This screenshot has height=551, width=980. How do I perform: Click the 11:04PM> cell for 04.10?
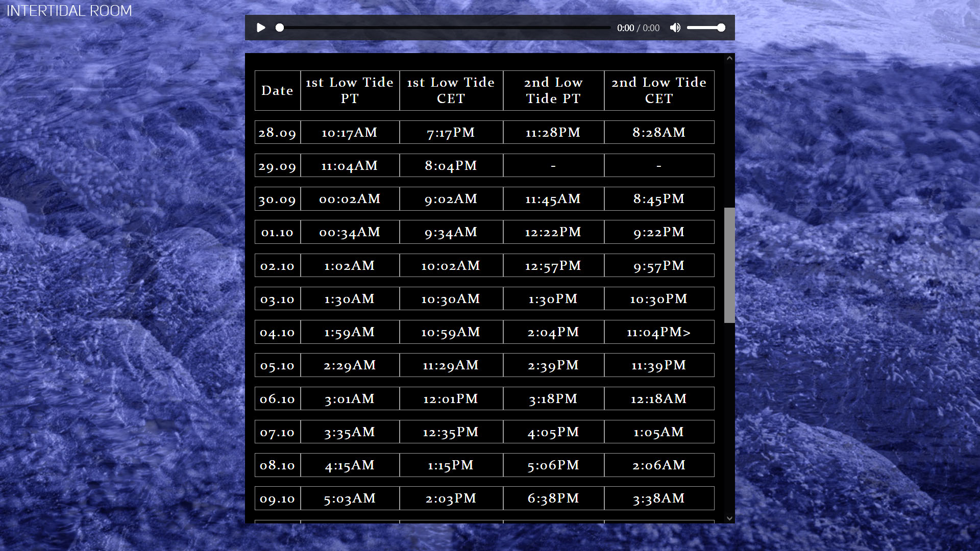point(658,332)
